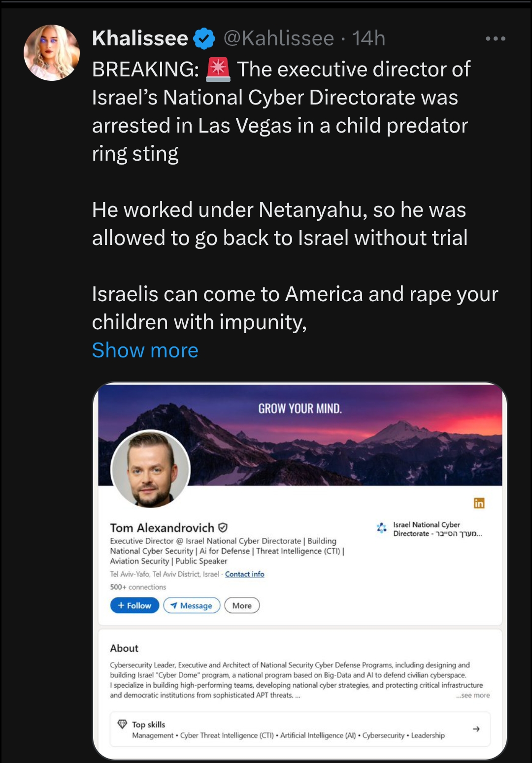The height and width of the screenshot is (763, 532).
Task: Open Khalissee's profile avatar
Action: click(x=52, y=53)
